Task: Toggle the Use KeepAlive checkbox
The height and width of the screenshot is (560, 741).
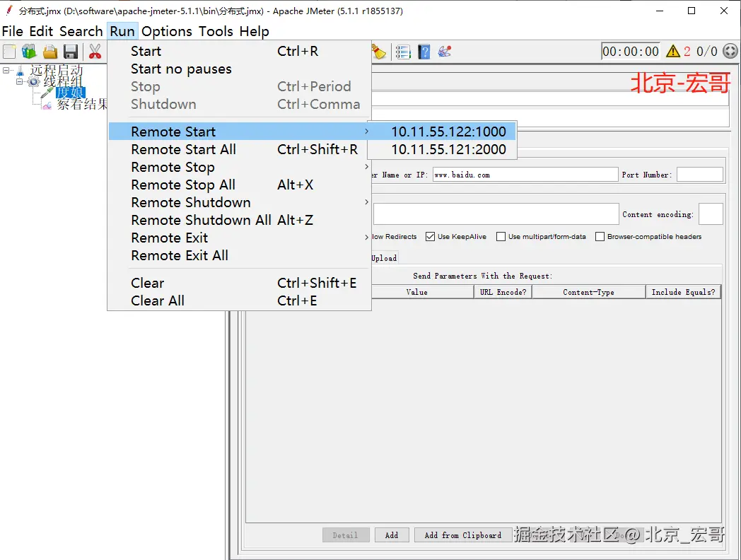Action: click(430, 237)
